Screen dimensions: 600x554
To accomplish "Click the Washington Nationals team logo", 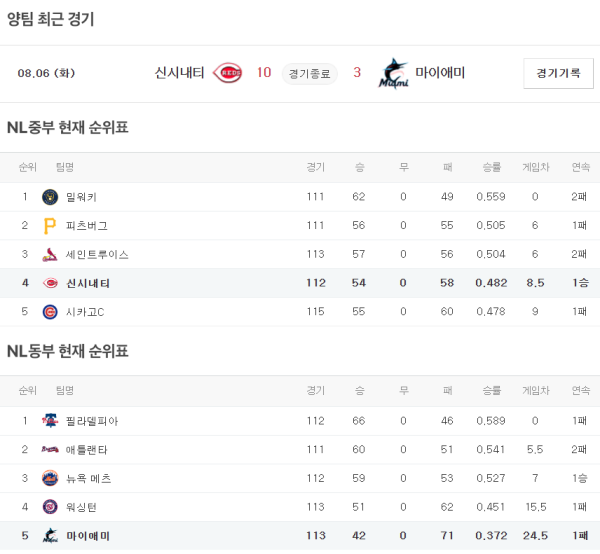I will pos(50,507).
